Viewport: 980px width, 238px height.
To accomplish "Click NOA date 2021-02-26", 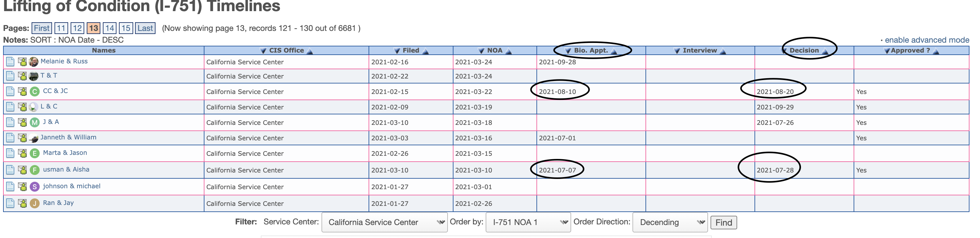I will [x=474, y=203].
